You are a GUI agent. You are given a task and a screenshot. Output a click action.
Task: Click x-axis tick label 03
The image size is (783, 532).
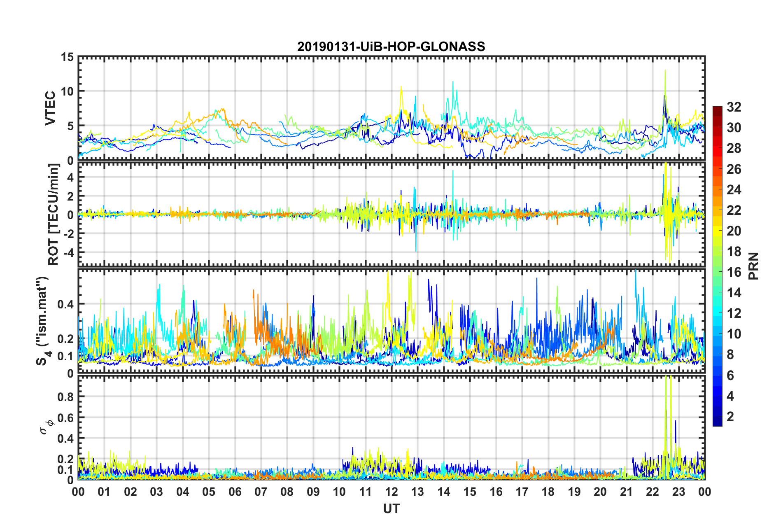(x=156, y=492)
